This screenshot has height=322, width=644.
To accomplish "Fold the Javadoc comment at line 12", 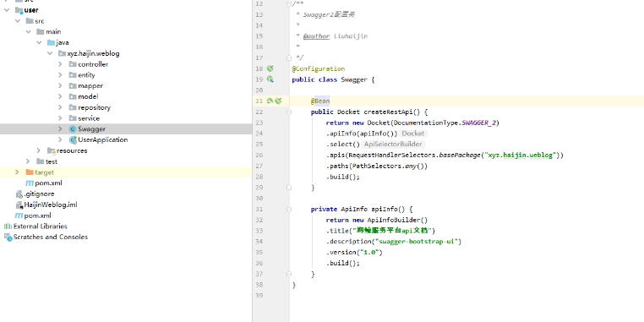I will tap(289, 3).
